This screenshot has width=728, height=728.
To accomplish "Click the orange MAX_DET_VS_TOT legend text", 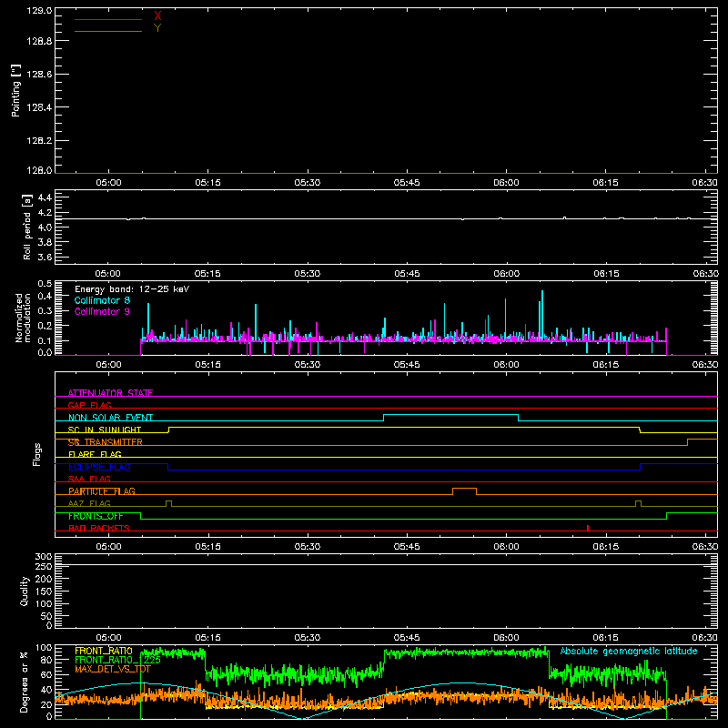I will click(x=113, y=669).
